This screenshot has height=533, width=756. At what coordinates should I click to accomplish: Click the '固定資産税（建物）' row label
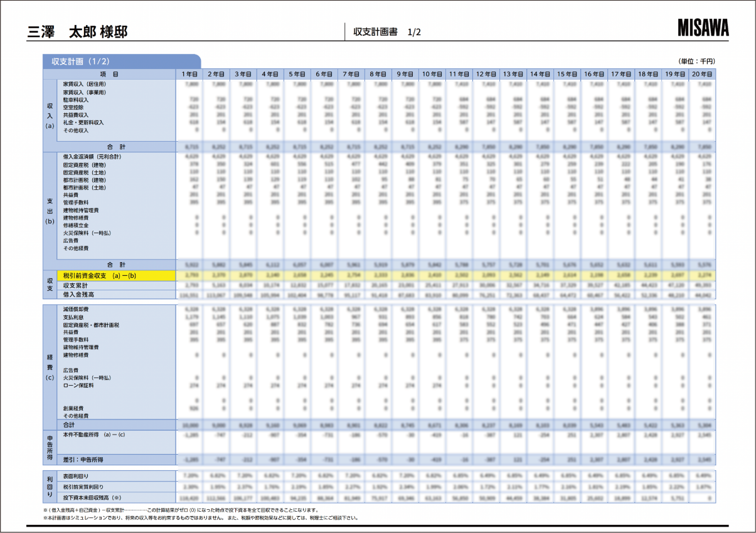point(84,164)
